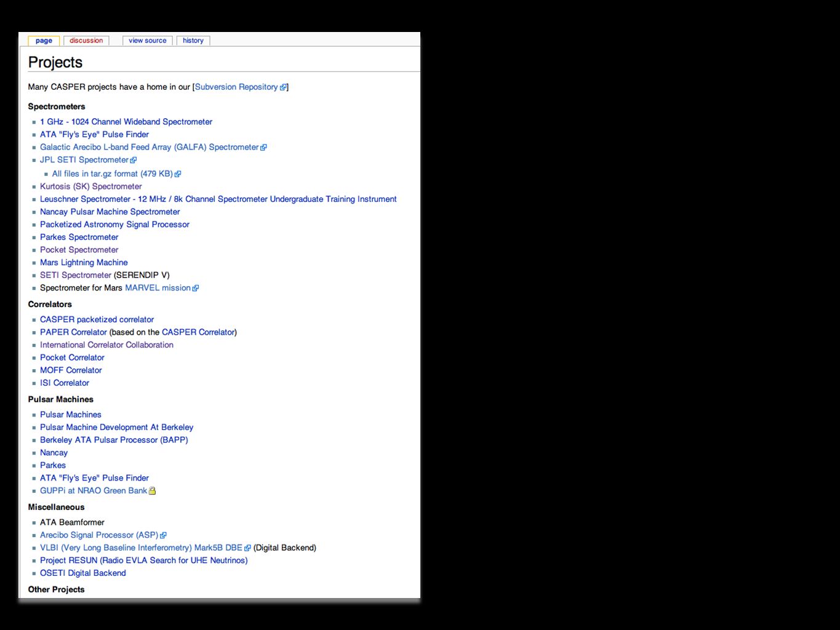Image resolution: width=840 pixels, height=630 pixels.
Task: Open Berkeley ATA Pulsar Processor (BAPP)
Action: point(114,440)
